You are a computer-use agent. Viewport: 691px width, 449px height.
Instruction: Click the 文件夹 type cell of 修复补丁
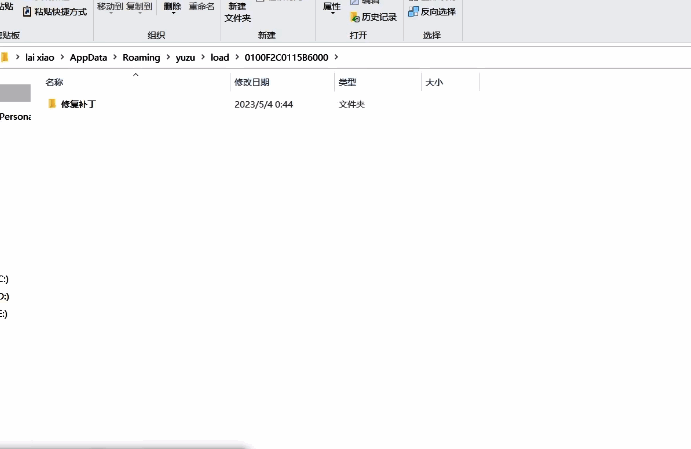pyautogui.click(x=352, y=104)
